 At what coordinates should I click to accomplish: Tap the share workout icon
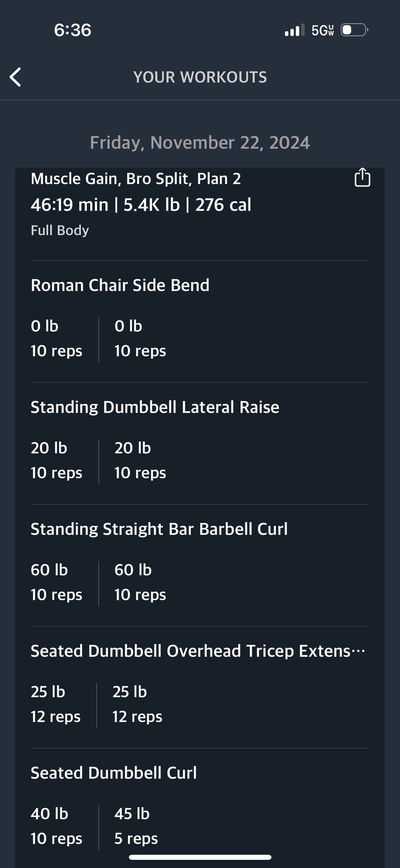362,178
